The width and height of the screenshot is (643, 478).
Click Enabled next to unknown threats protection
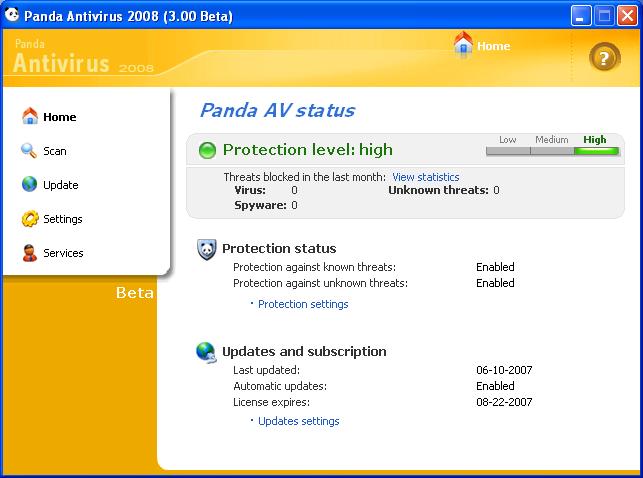tap(495, 283)
